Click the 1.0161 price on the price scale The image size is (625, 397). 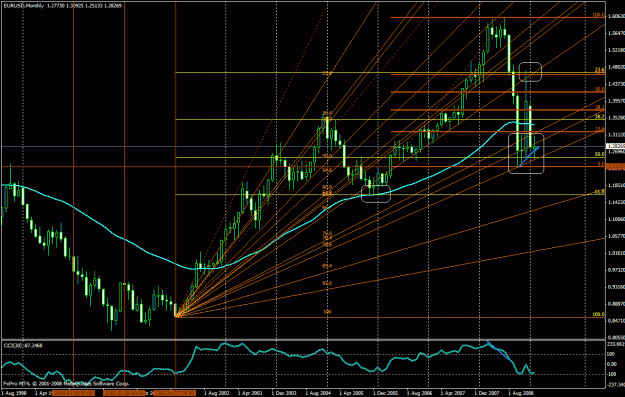tap(616, 253)
